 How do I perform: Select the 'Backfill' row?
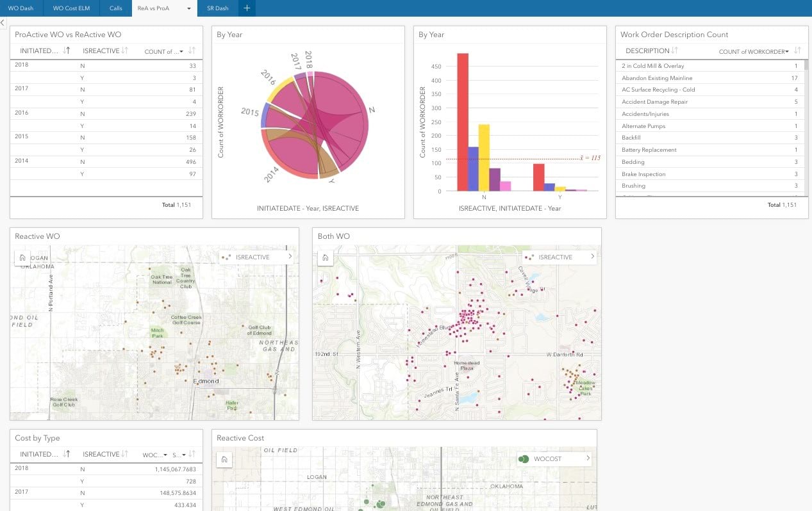tap(709, 138)
